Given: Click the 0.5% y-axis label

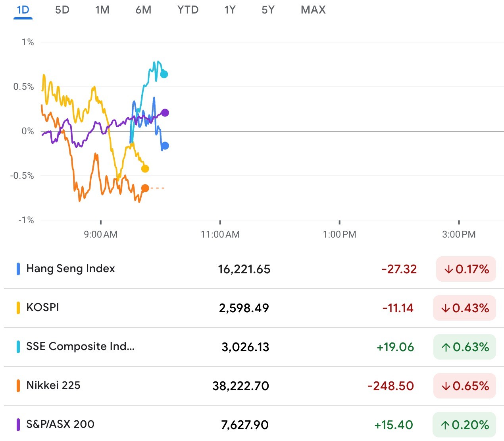Looking at the screenshot, I should coord(24,87).
